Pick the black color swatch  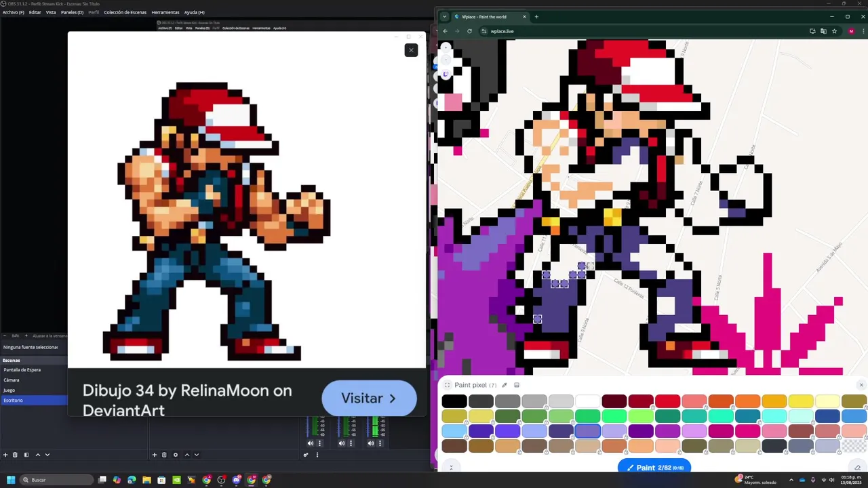tap(454, 401)
